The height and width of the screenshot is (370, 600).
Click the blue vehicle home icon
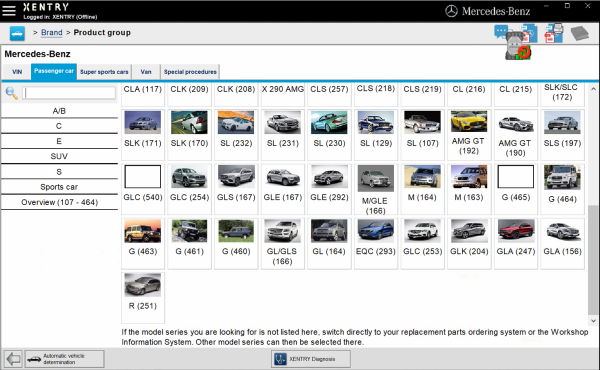(x=17, y=34)
